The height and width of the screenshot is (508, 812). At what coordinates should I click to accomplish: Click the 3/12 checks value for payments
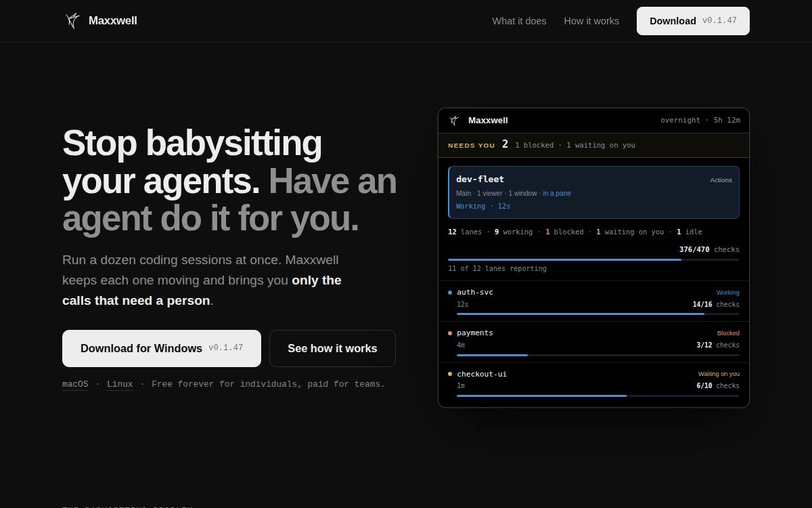[718, 345]
